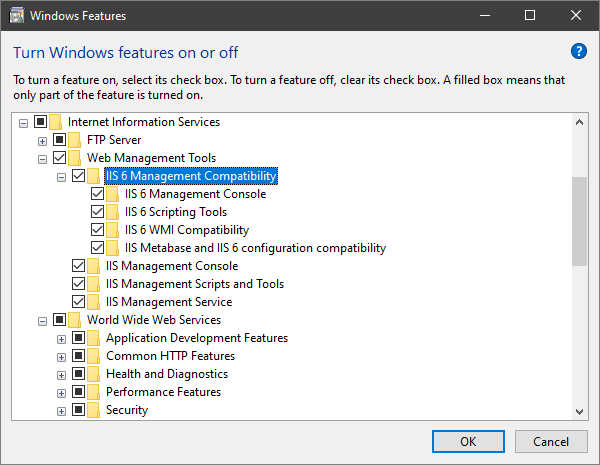Uncheck the Web Management Tools checkbox
Screen dimensions: 600x465
(59, 158)
